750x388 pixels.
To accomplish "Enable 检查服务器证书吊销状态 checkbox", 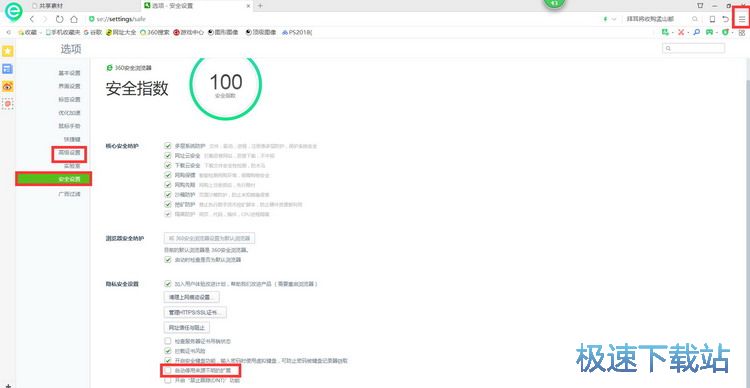I will pyautogui.click(x=167, y=341).
